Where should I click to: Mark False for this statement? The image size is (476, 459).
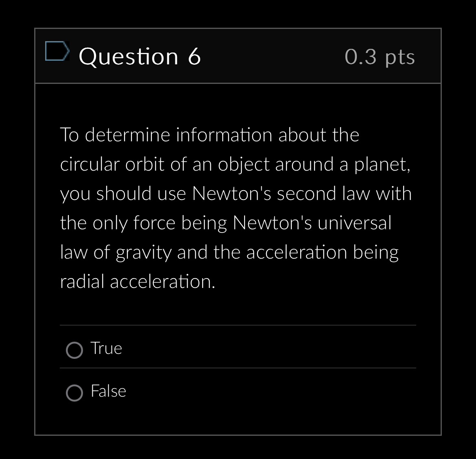point(74,393)
